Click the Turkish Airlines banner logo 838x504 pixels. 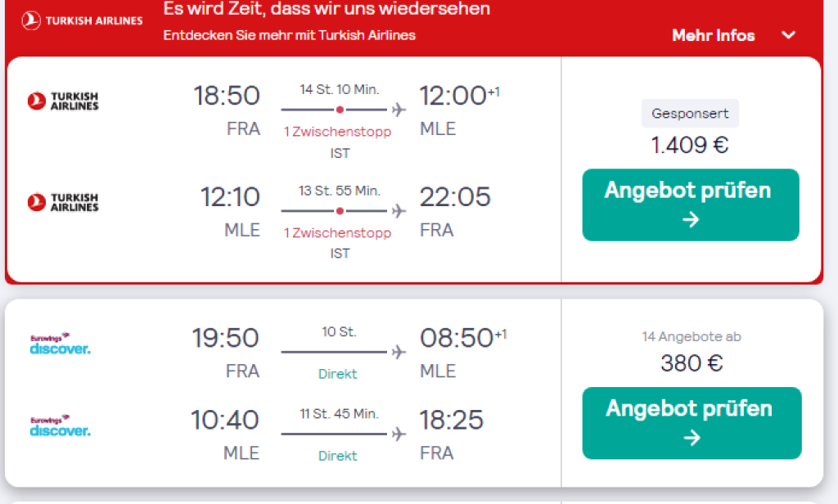point(83,20)
